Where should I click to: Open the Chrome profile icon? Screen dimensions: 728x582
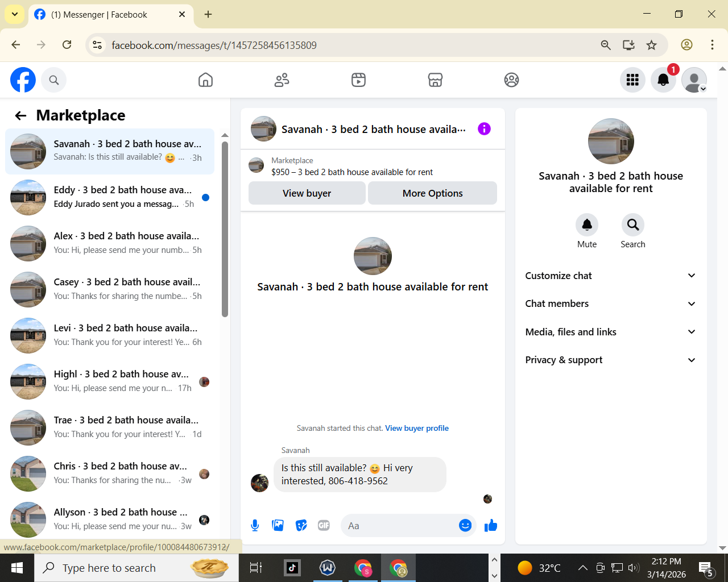click(686, 45)
